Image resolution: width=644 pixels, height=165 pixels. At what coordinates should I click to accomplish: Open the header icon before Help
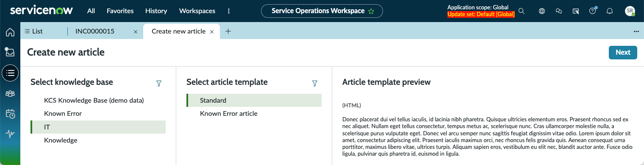point(575,11)
